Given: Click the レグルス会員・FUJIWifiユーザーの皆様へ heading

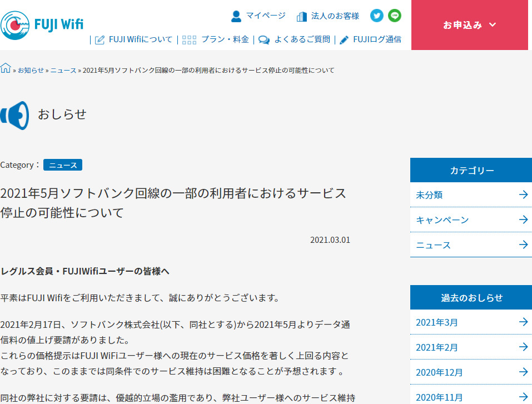Looking at the screenshot, I should point(85,271).
